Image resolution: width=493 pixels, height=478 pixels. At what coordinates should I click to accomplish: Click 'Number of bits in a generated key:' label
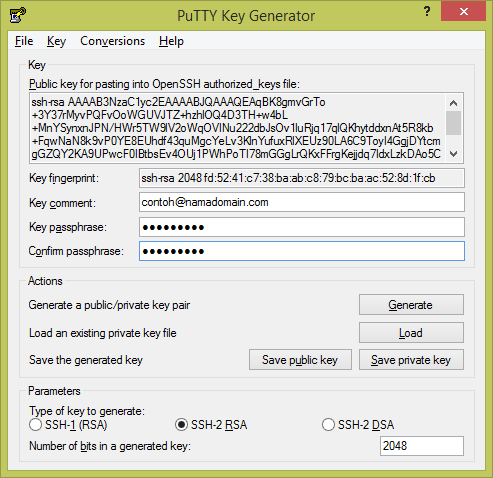(x=110, y=446)
